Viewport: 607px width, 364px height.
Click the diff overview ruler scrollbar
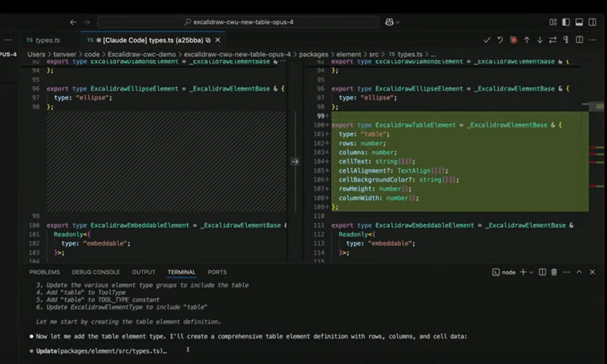[x=597, y=159]
